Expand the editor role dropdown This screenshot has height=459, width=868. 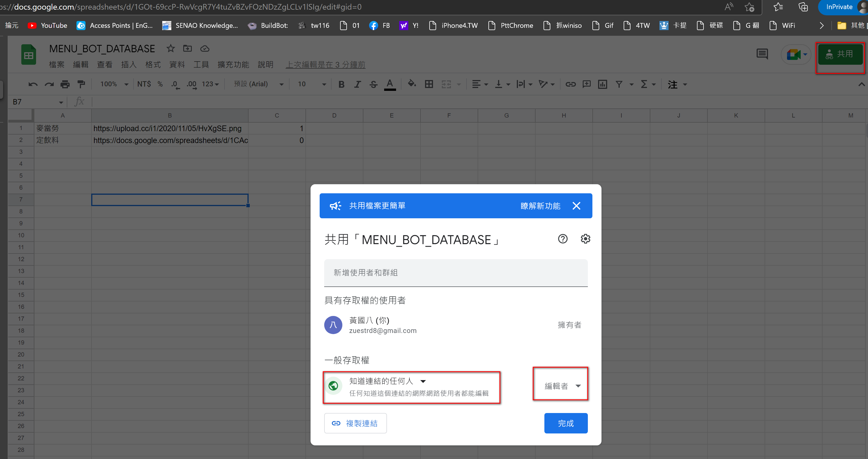pyautogui.click(x=562, y=386)
